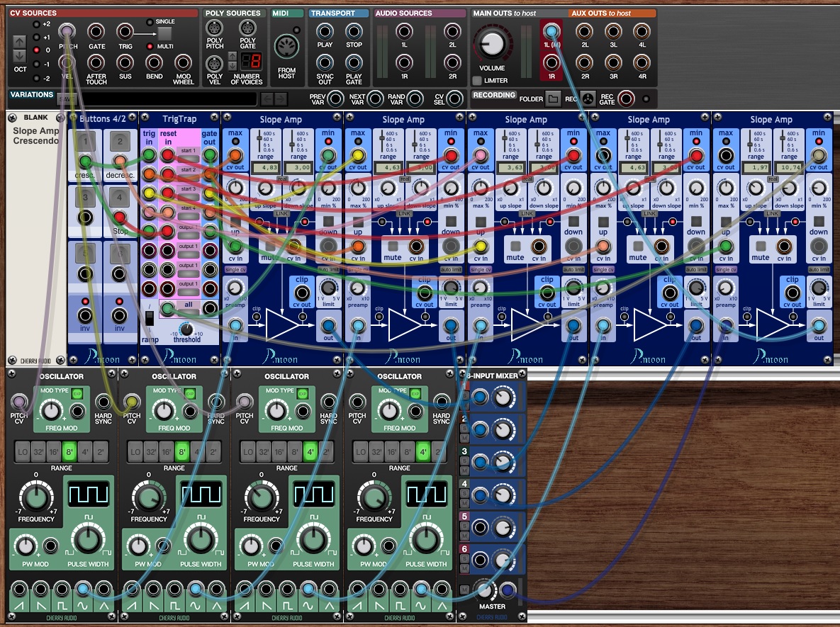Viewport: 840px width, 627px height.
Task: Click sawtooth wave output jack on first oscillator
Action: pyautogui.click(x=18, y=589)
